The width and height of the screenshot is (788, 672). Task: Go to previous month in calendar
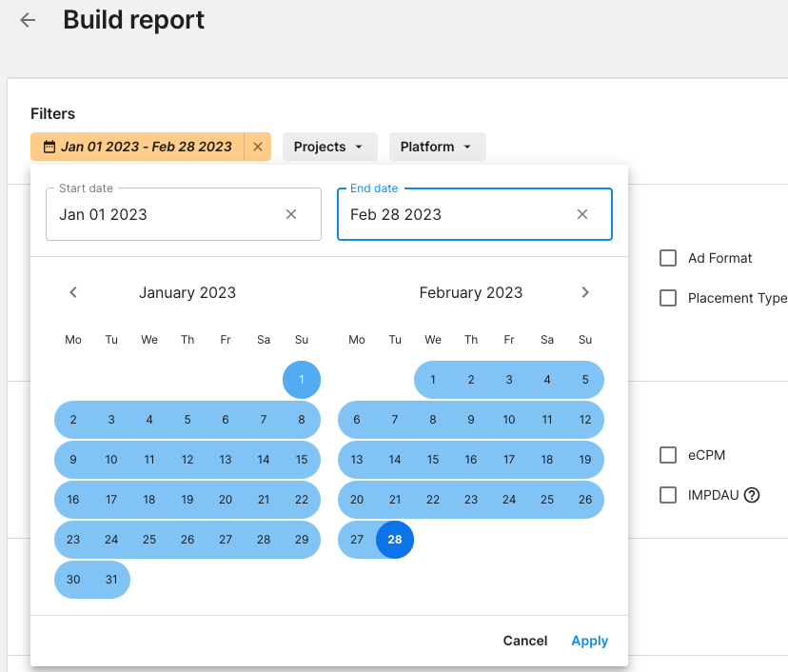73,292
